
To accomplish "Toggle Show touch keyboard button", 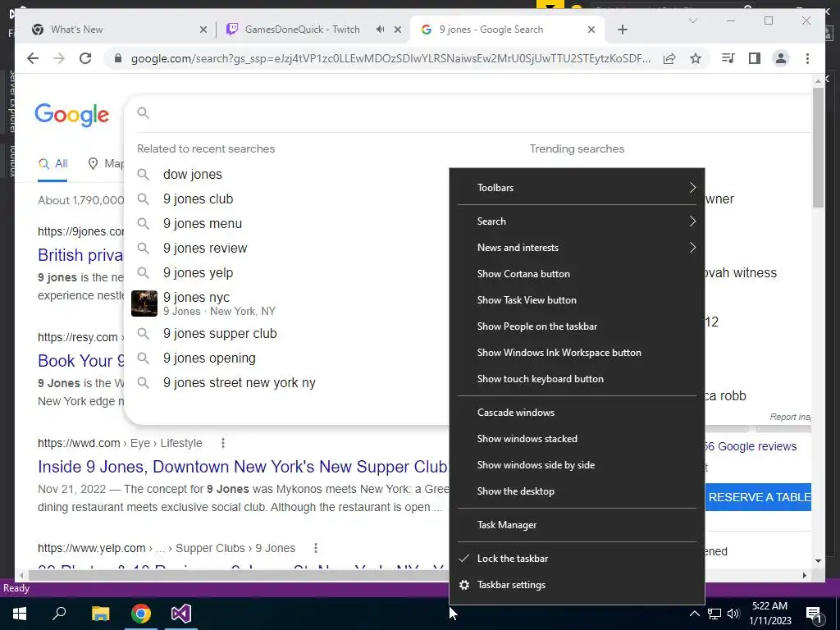I will click(x=577, y=379).
